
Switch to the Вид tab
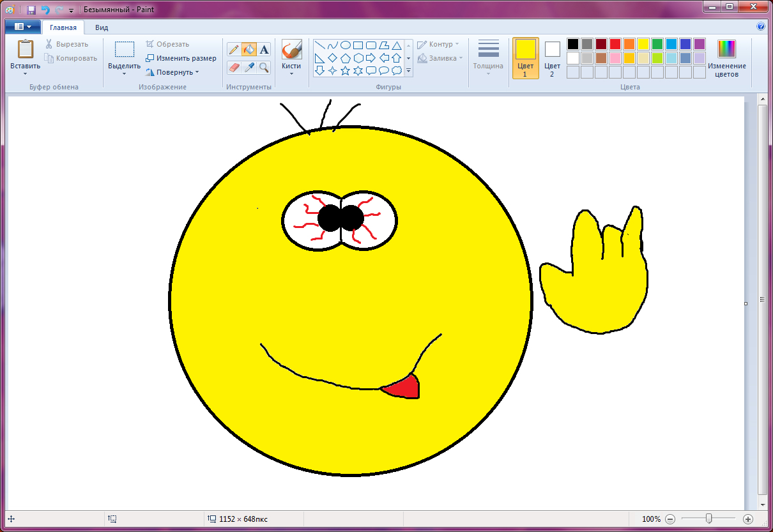coord(102,27)
